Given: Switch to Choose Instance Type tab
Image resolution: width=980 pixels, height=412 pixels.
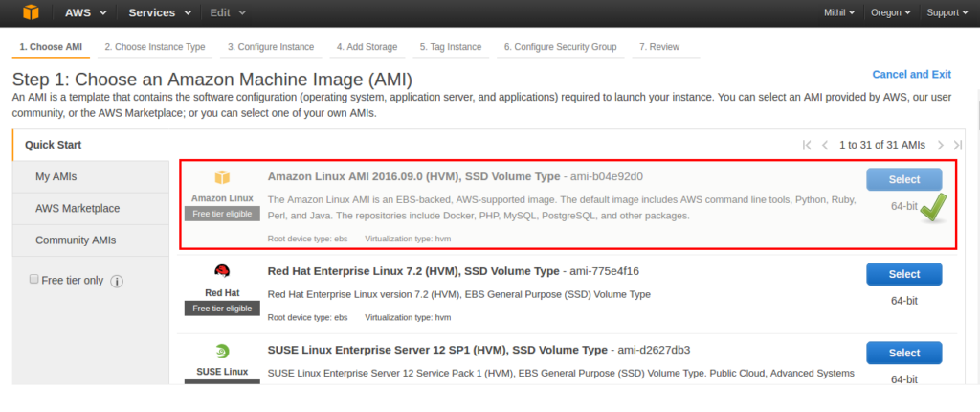Looking at the screenshot, I should click(x=154, y=46).
